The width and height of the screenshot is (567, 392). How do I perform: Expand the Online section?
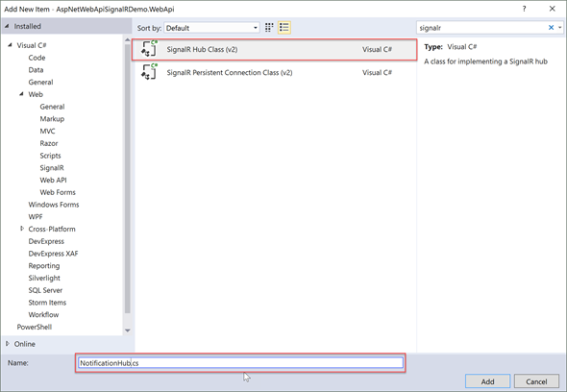point(8,344)
